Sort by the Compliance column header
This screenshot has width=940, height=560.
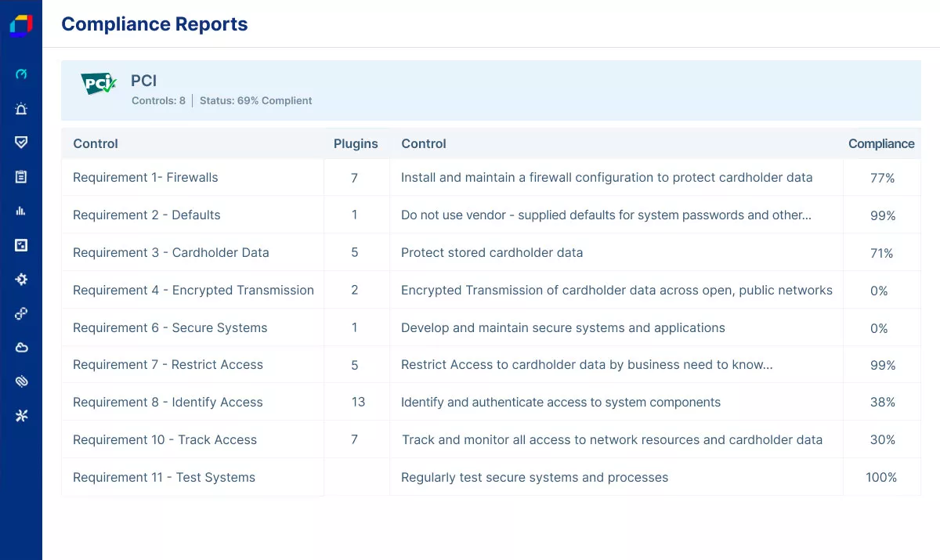click(x=881, y=143)
